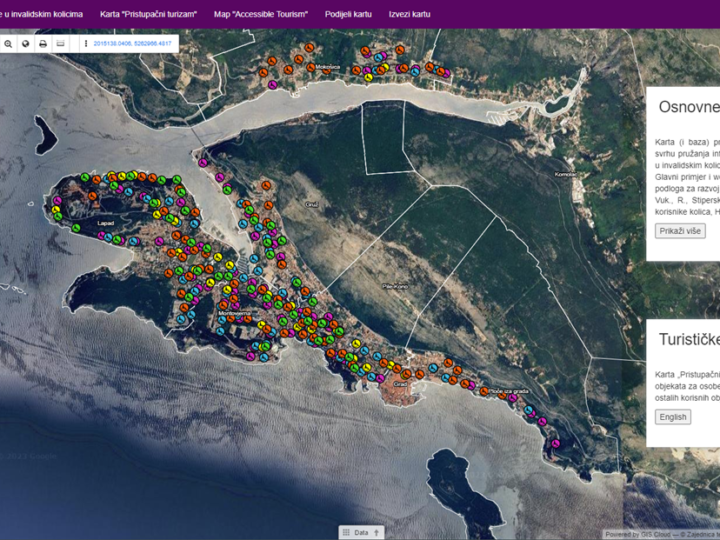Viewport: 720px width, 540px height.
Task: Click the globe full-extent icon
Action: pos(26,44)
